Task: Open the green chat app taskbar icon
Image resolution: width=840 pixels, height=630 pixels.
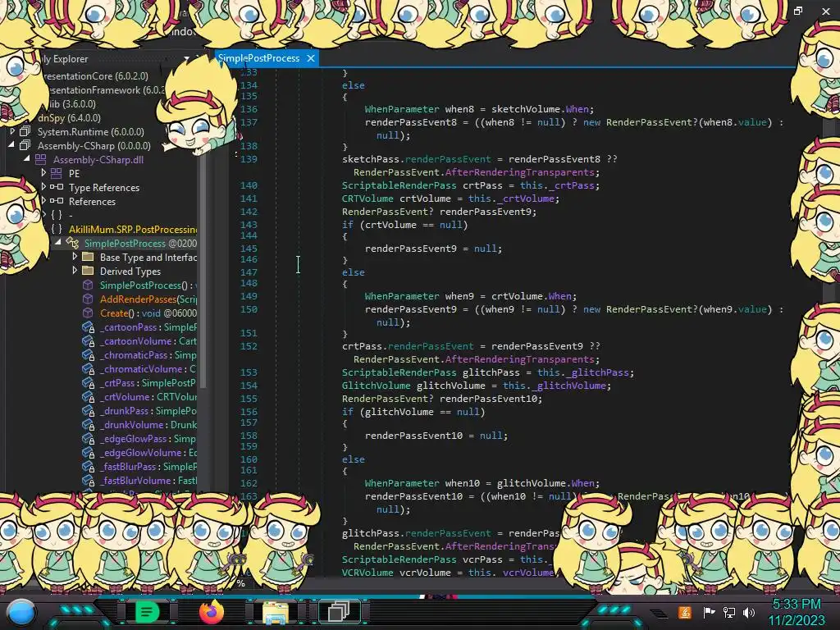Action: (x=147, y=612)
